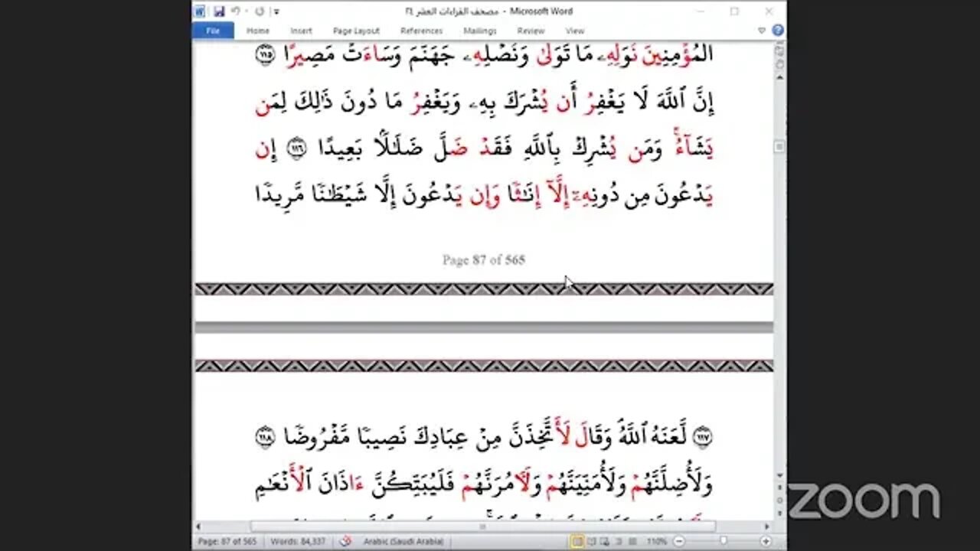Open Customize Quick Access Toolbar dropdown
980x551 pixels.
[x=276, y=12]
